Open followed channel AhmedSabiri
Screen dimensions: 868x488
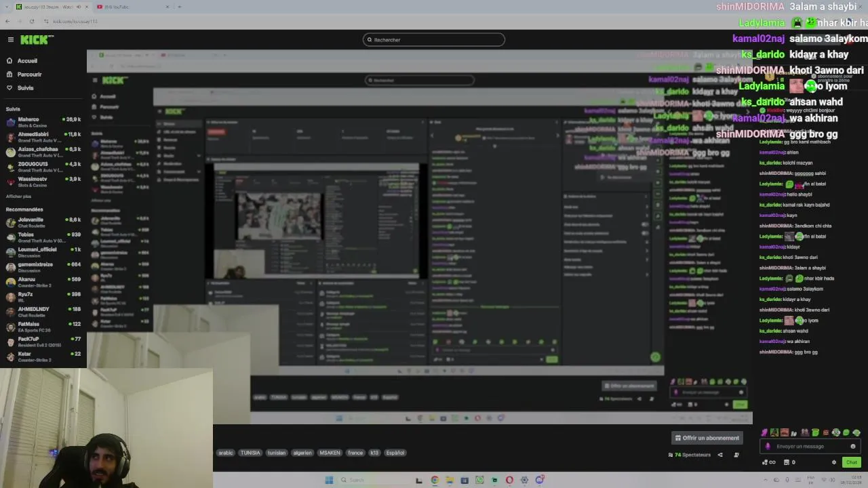point(43,137)
